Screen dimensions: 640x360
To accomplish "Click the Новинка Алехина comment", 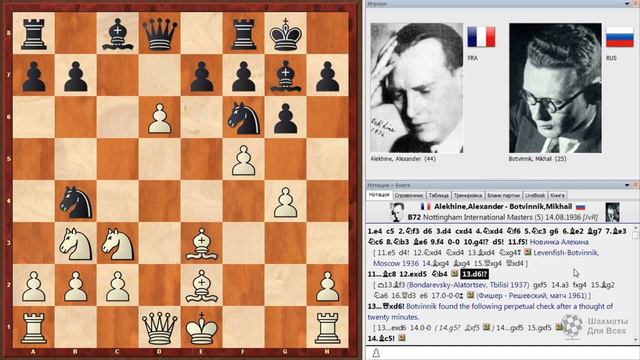I will [559, 242].
